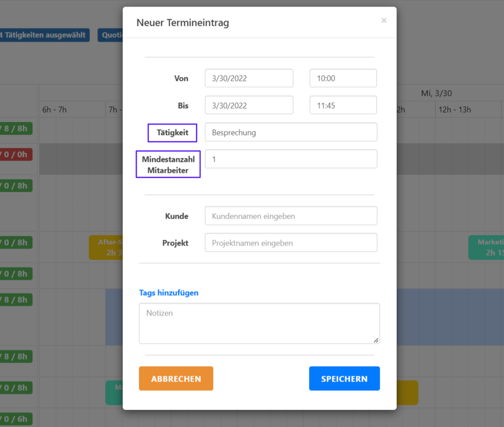
Task: Click the Tätigkeit label
Action: pos(172,133)
